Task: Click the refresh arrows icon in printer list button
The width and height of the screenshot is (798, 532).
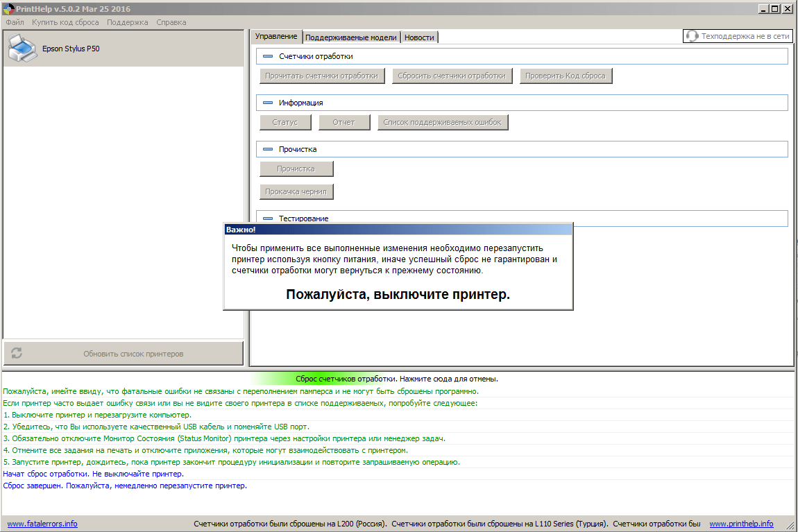Action: 17,353
